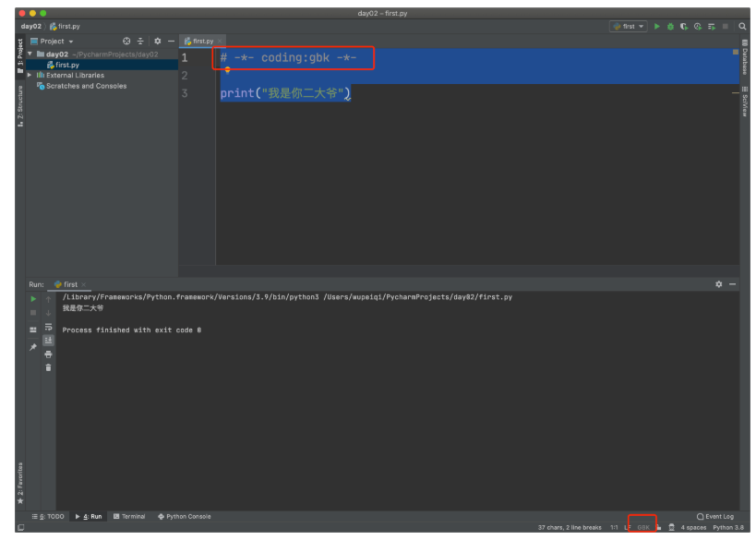The image size is (756, 540).
Task: Open the Python Console tab
Action: (x=185, y=516)
